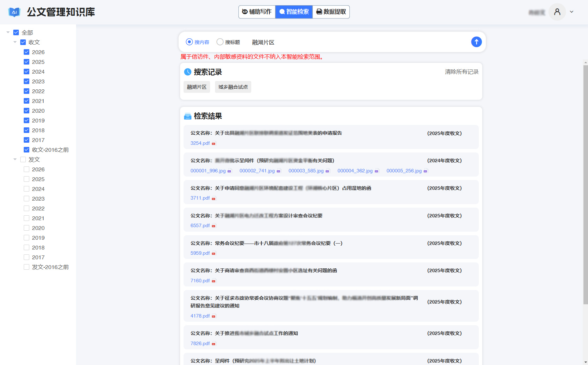The height and width of the screenshot is (365, 588).
Task: Collapse the 收文 tree branch arrow
Action: coord(15,42)
